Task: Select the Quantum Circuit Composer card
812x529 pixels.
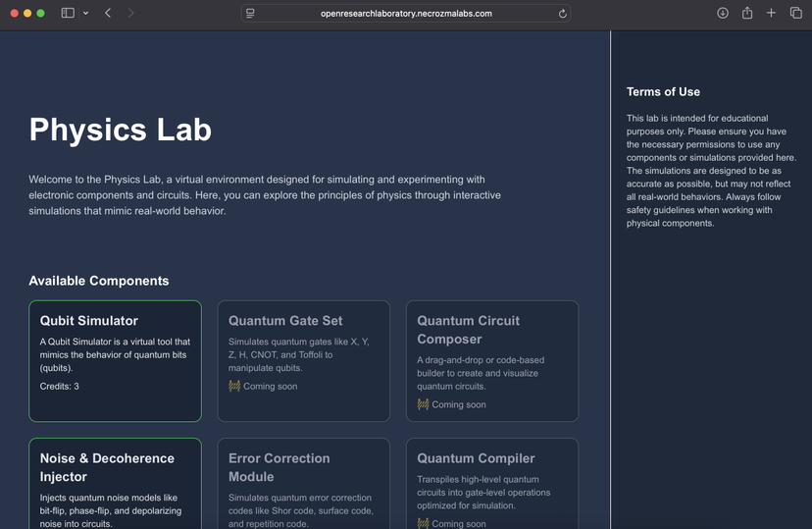Action: [492, 361]
